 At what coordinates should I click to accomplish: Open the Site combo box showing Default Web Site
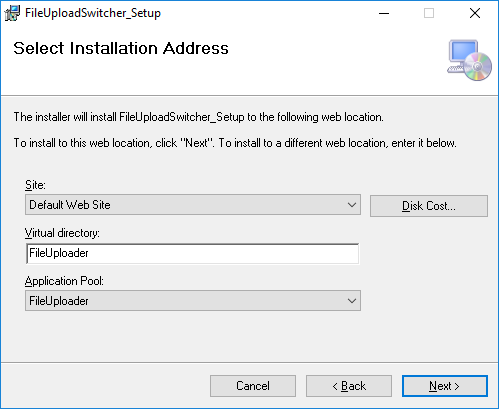(x=193, y=205)
